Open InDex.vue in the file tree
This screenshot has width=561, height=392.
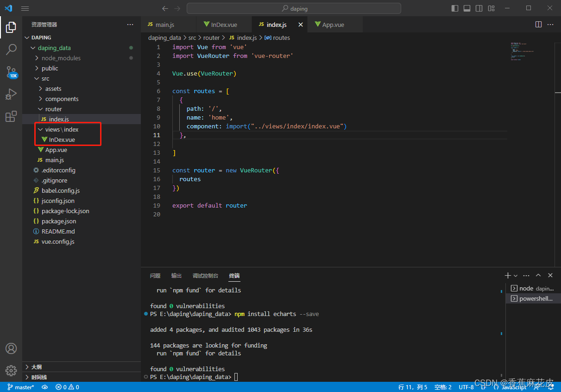tap(82, 139)
